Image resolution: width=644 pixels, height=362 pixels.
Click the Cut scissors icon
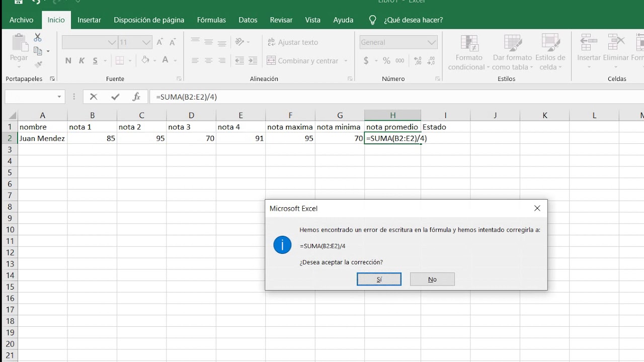tap(38, 38)
